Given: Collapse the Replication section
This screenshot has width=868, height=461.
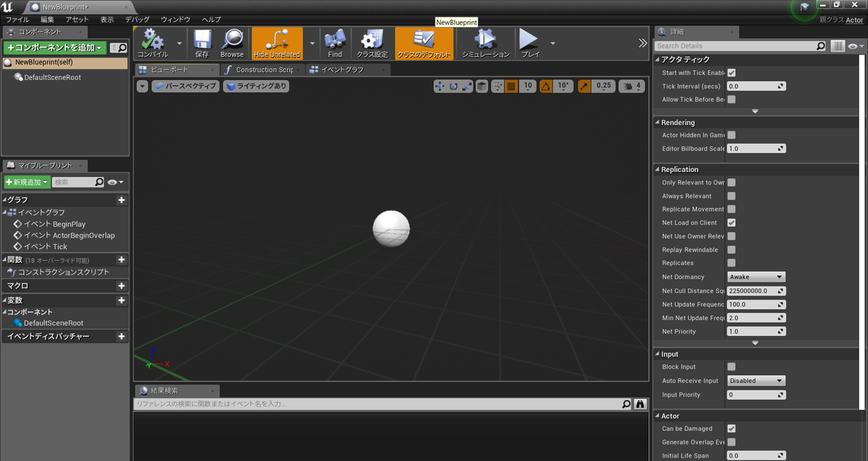Looking at the screenshot, I should tap(657, 169).
